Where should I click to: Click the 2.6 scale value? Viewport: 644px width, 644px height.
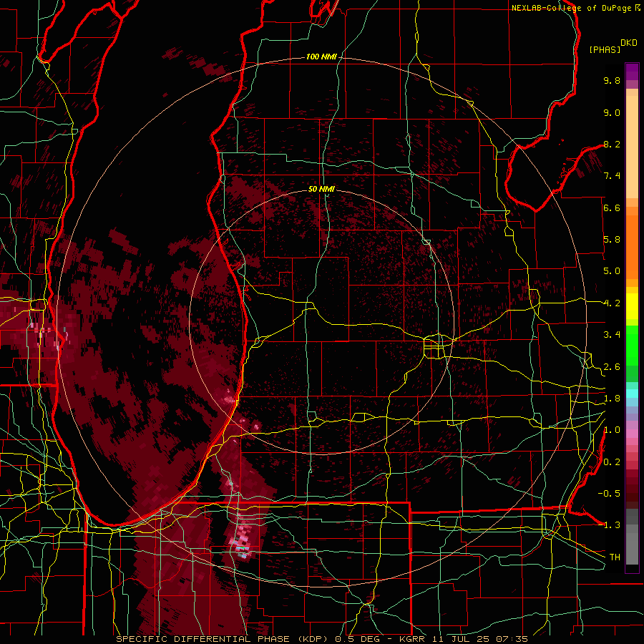[612, 367]
